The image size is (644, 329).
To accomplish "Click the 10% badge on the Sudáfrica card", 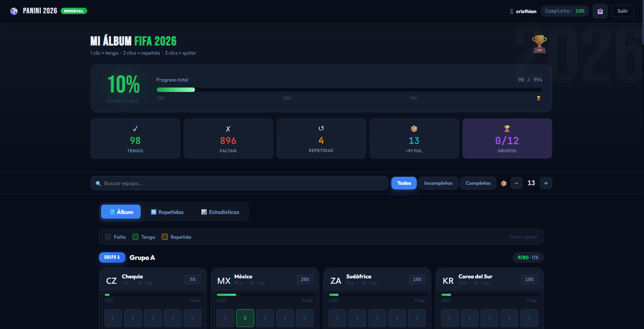I will [x=417, y=279].
